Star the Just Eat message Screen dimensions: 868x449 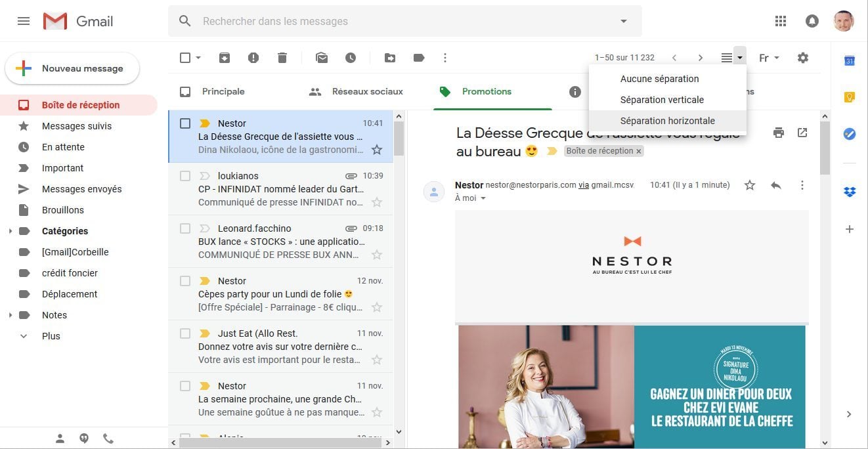pyautogui.click(x=377, y=360)
